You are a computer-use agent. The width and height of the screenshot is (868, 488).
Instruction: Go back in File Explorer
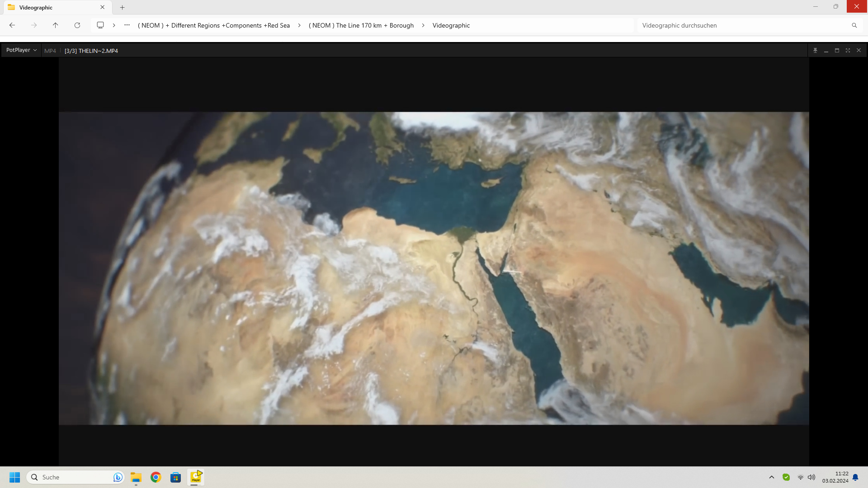[x=12, y=25]
